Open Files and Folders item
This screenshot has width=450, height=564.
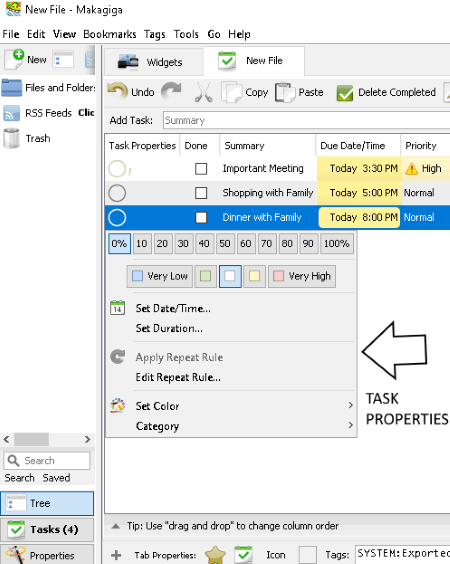click(x=48, y=88)
